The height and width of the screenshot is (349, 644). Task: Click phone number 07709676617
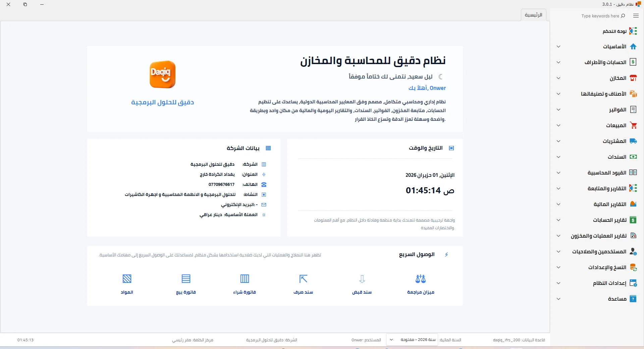pyautogui.click(x=221, y=185)
